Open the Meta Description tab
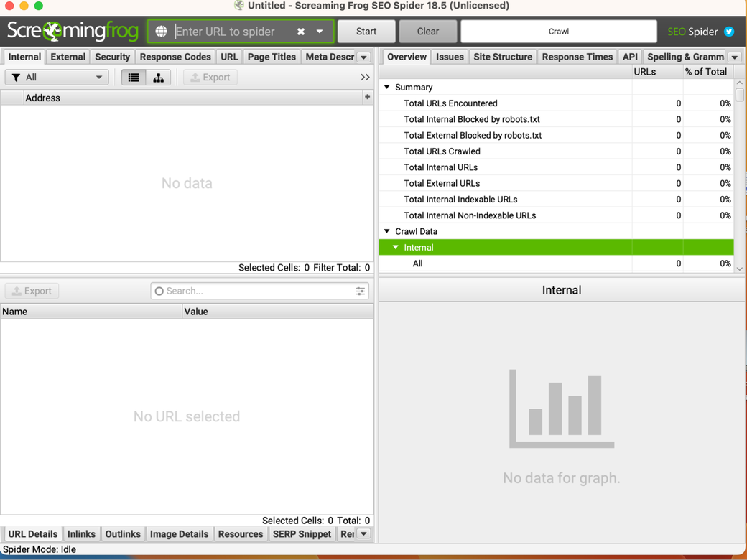This screenshot has width=747, height=560. (330, 57)
